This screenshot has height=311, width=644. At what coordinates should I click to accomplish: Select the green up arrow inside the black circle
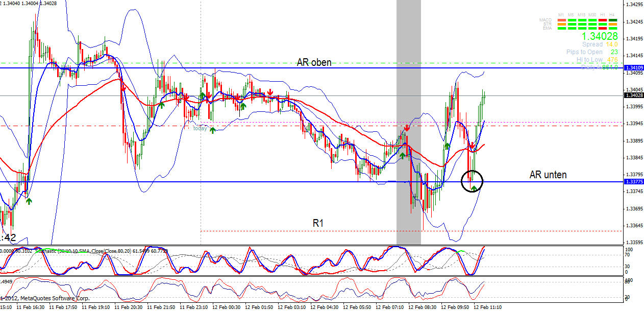tap(474, 189)
